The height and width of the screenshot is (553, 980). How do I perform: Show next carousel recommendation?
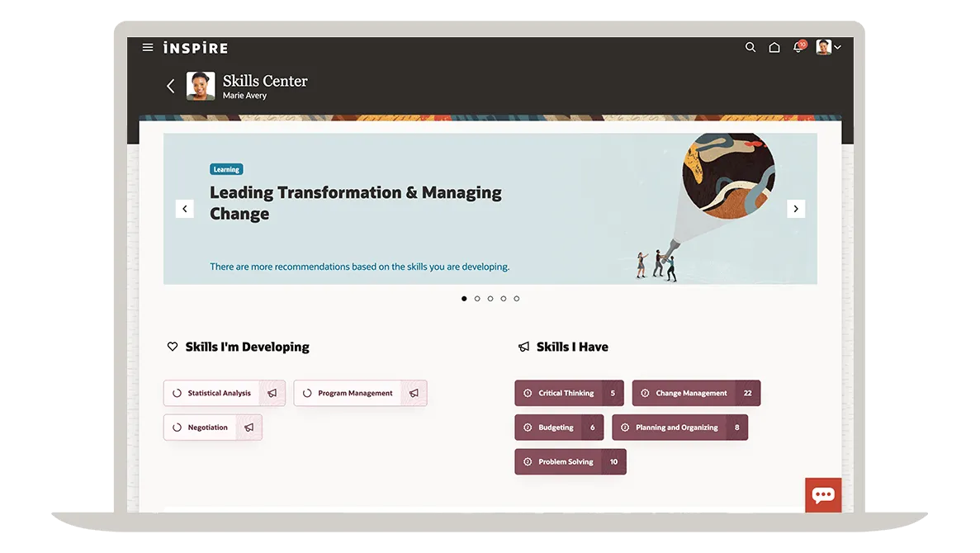coord(796,209)
